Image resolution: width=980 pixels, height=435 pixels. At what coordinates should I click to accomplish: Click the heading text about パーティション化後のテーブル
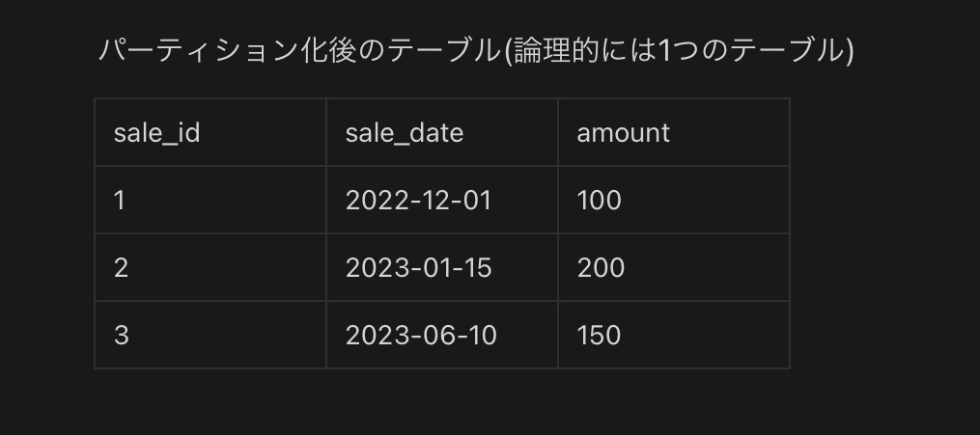(476, 51)
